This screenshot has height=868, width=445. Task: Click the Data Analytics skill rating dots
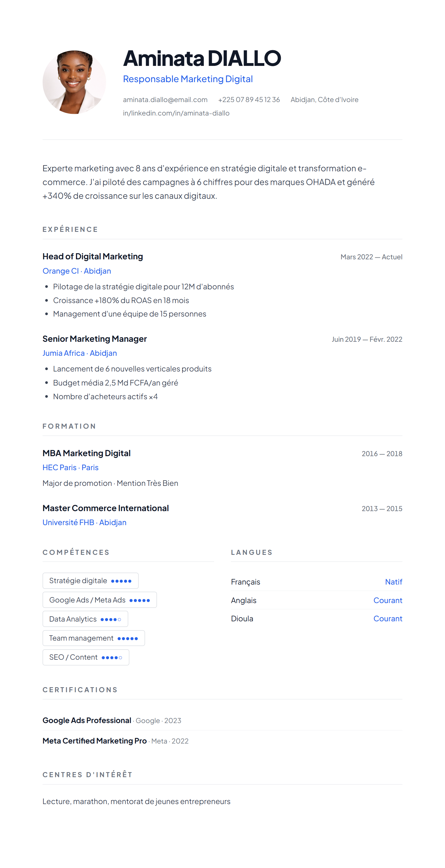point(110,619)
